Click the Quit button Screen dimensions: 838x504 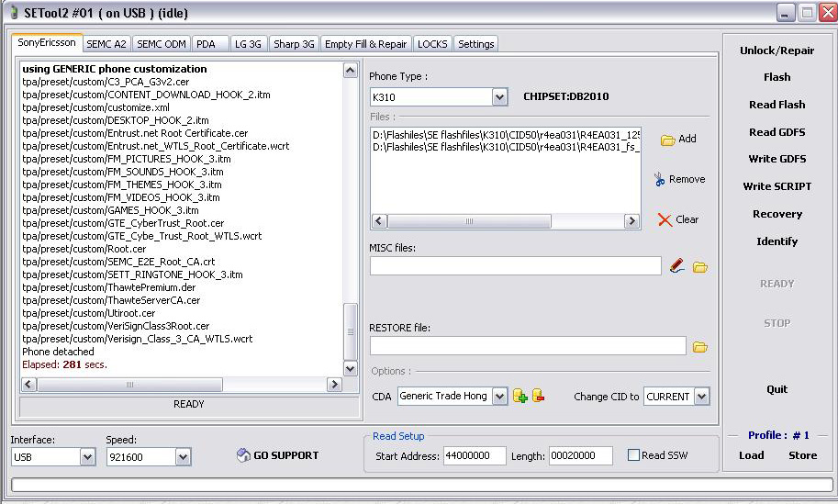click(x=777, y=389)
